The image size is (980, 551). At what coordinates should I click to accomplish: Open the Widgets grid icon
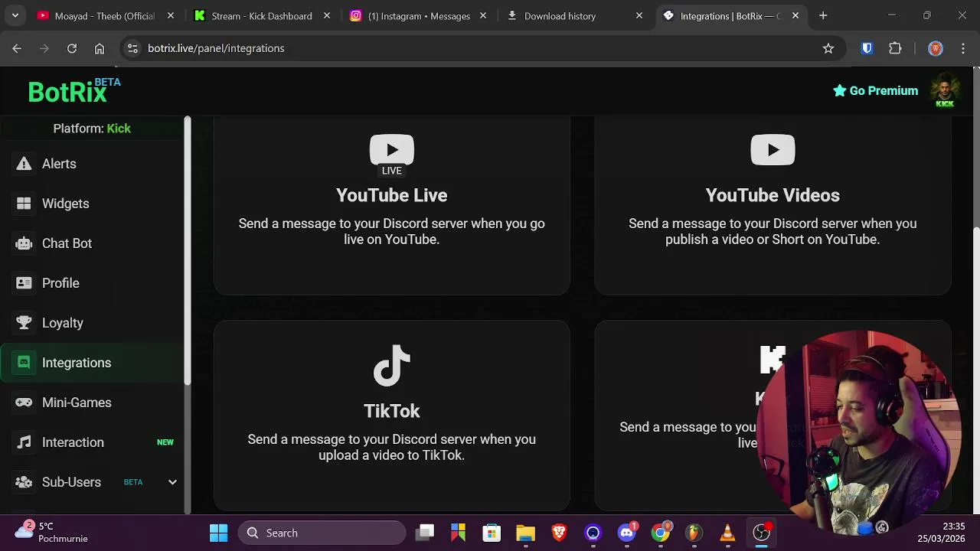pos(24,204)
